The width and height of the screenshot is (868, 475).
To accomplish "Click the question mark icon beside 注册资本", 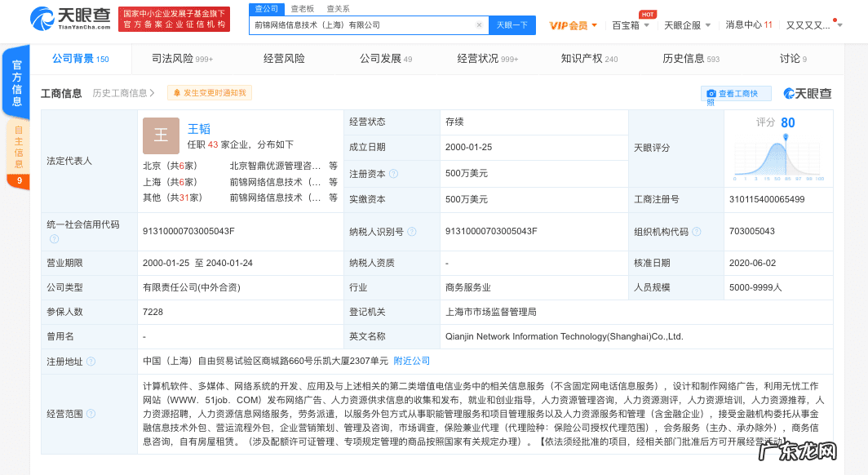I will pyautogui.click(x=394, y=174).
